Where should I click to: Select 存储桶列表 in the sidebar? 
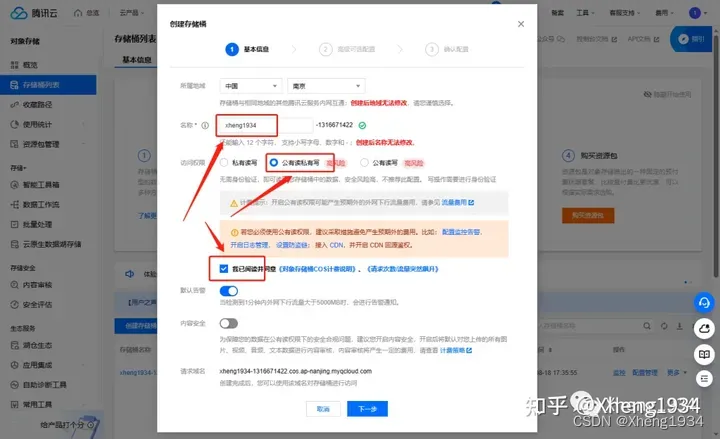[48, 84]
